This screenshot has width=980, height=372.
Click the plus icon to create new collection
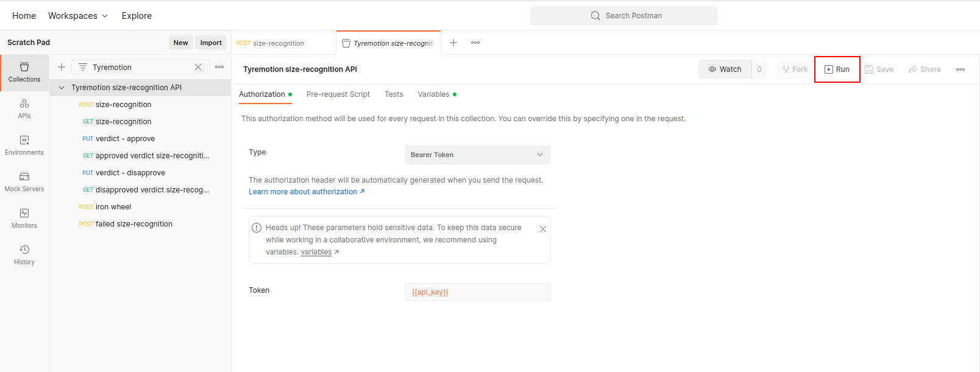62,67
